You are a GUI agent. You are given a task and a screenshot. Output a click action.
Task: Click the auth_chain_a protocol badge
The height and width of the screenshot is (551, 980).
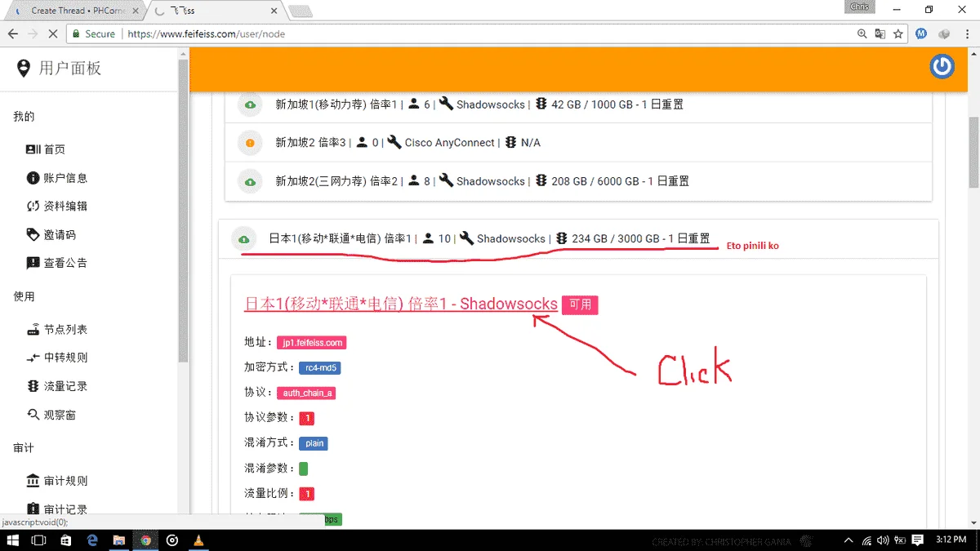tap(306, 393)
